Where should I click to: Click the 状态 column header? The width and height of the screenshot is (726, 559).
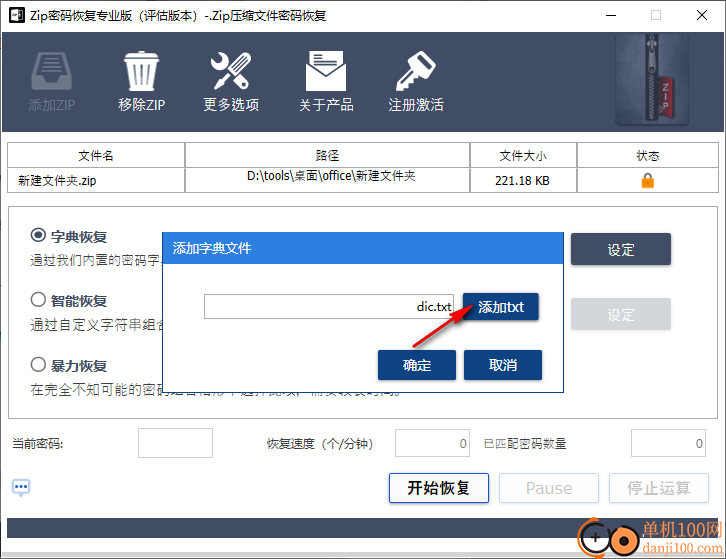[647, 155]
